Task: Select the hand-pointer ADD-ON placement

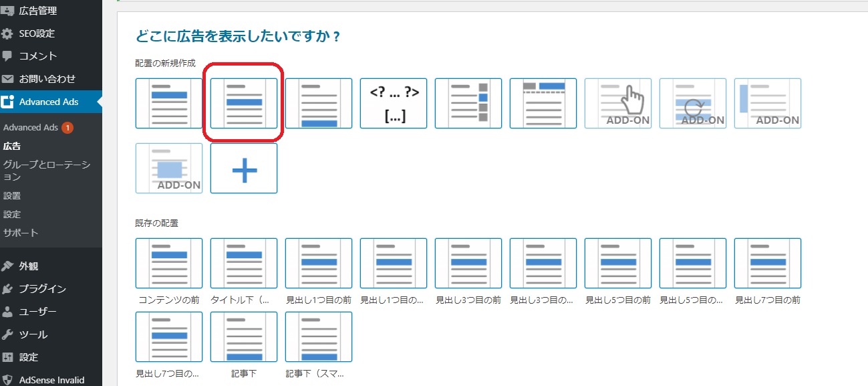Action: click(x=618, y=103)
